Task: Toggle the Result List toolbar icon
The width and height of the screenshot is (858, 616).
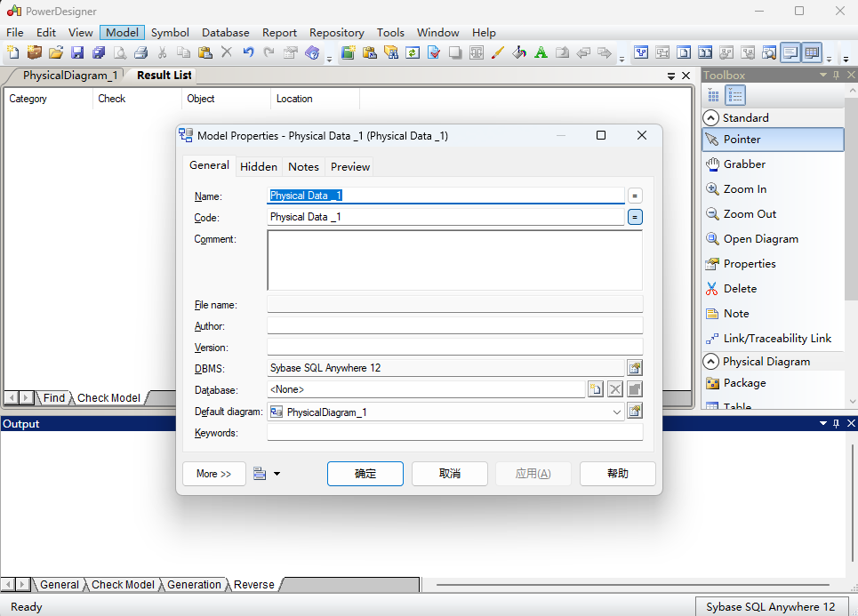Action: (x=812, y=52)
